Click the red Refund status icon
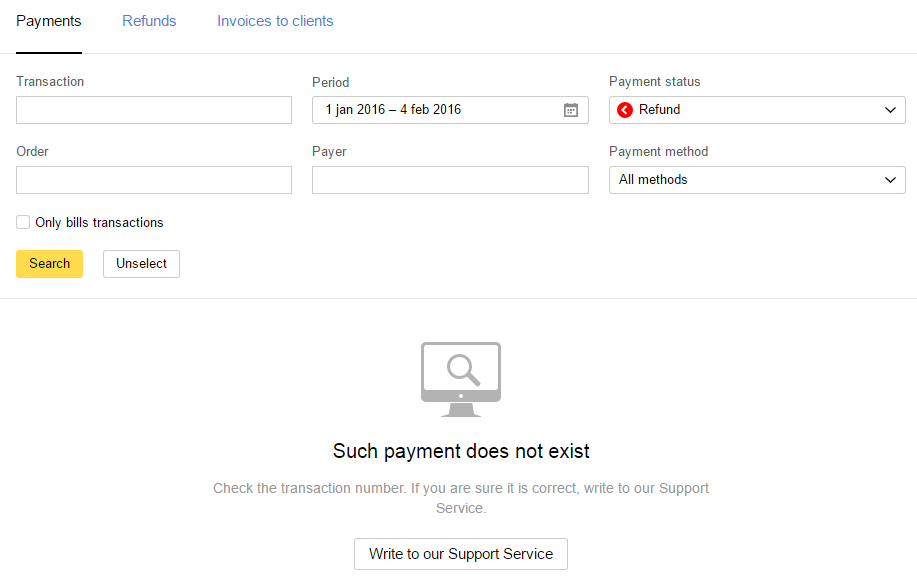Screen dimensions: 917x581 click(625, 110)
